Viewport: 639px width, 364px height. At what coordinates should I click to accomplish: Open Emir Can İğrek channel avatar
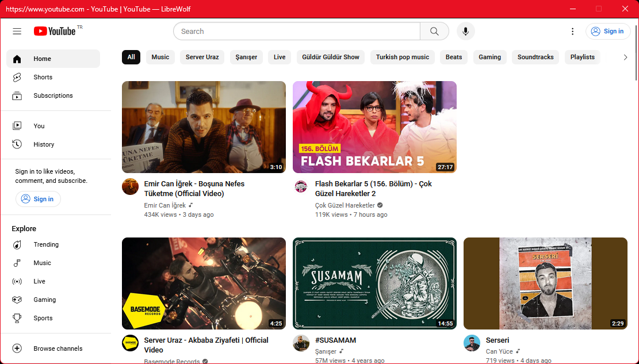[131, 187]
